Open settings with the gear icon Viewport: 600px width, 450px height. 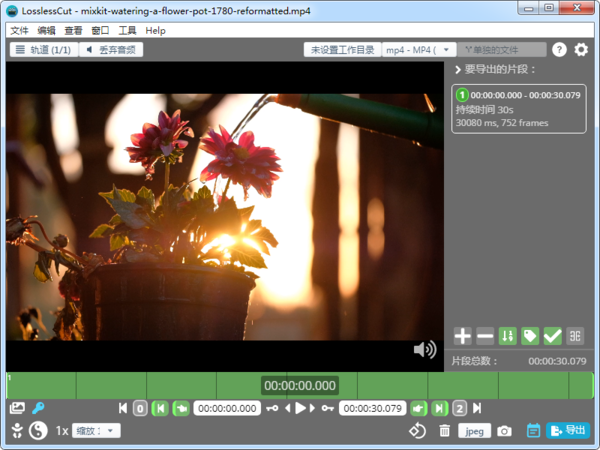point(581,50)
